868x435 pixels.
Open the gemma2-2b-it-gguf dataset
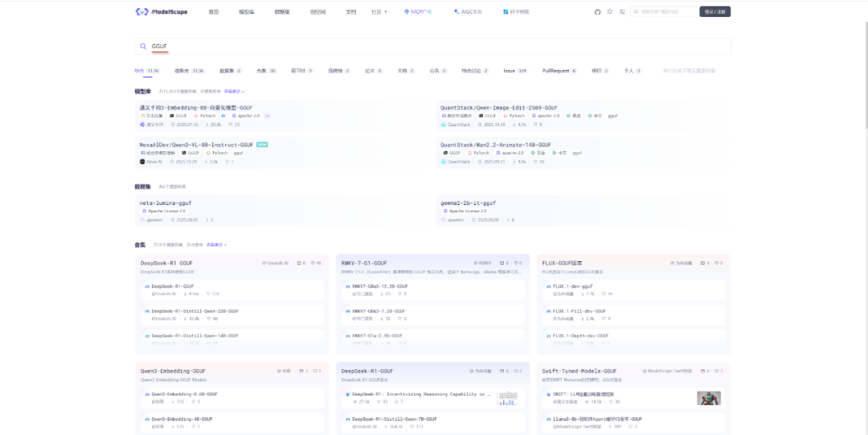(469, 203)
